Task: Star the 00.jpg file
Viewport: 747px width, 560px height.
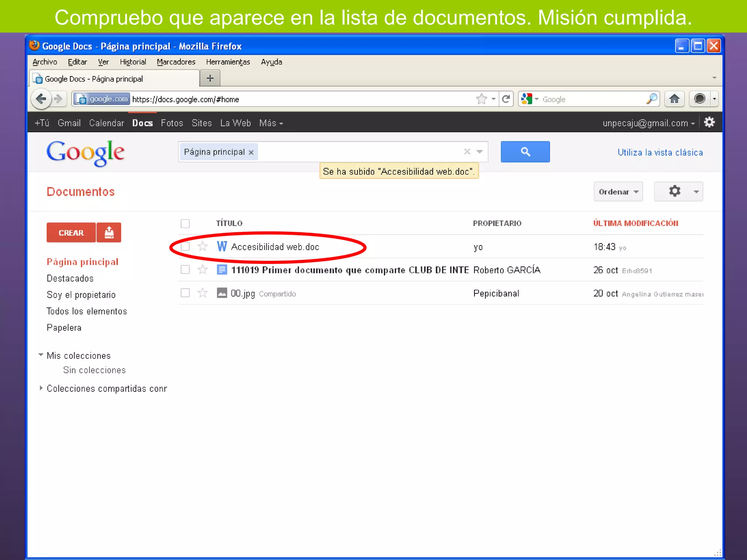Action: (x=202, y=293)
